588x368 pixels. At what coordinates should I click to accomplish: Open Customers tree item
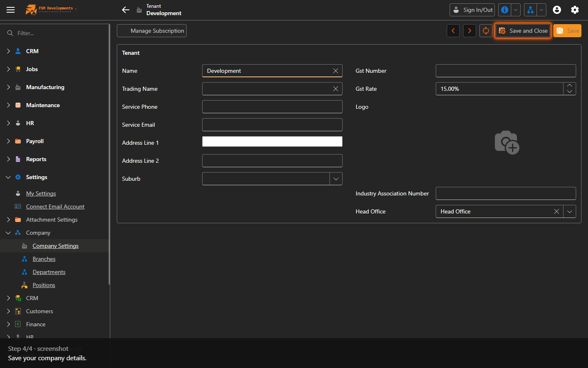(39, 311)
